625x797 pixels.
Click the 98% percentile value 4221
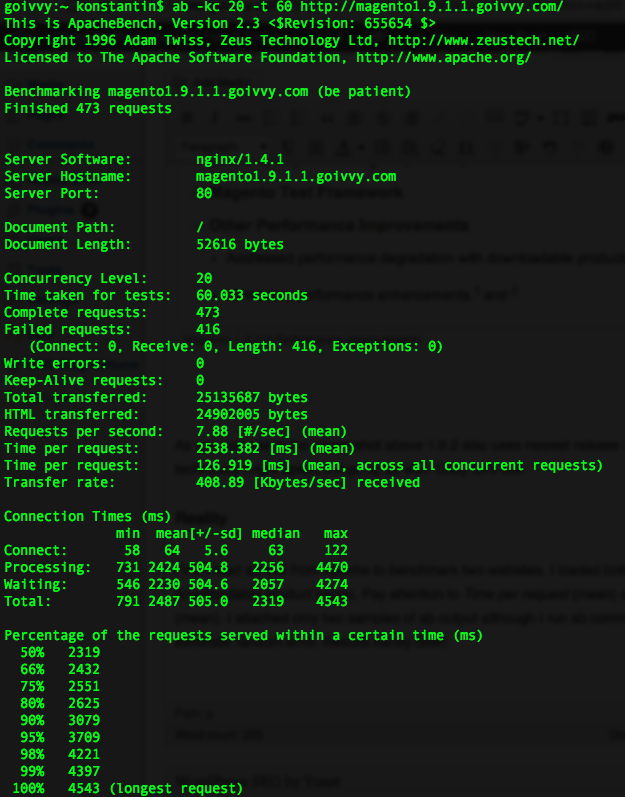click(84, 755)
